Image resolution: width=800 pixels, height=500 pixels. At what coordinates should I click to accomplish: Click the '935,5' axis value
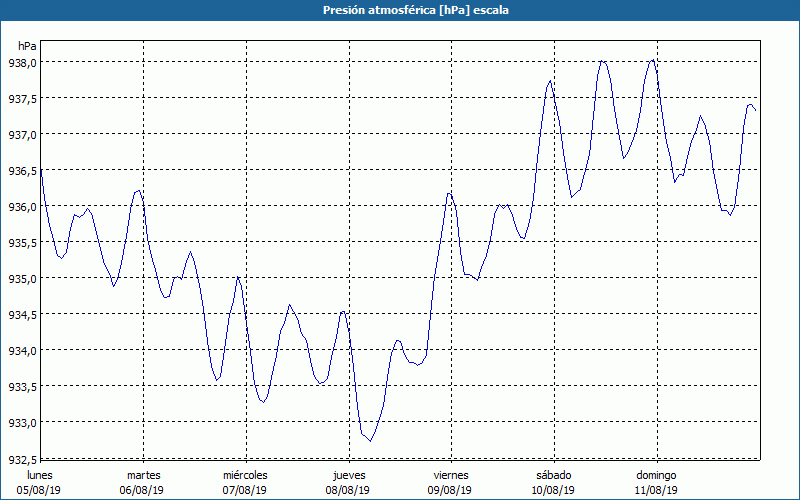(x=22, y=243)
